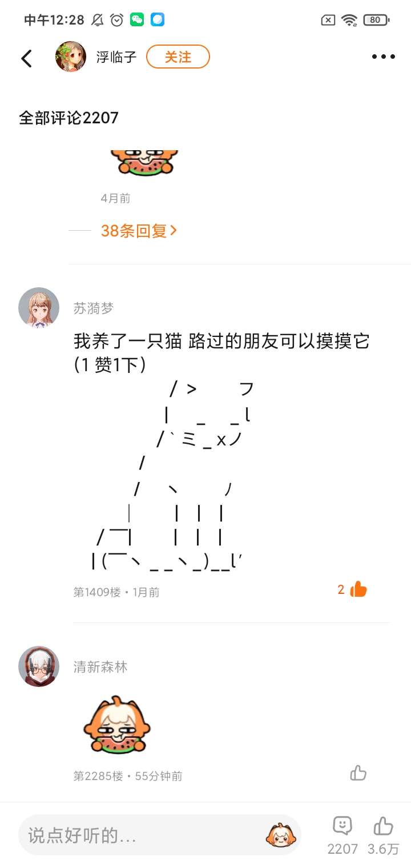Tap the 全部评论2207 heading
The height and width of the screenshot is (868, 411).
pyautogui.click(x=68, y=118)
